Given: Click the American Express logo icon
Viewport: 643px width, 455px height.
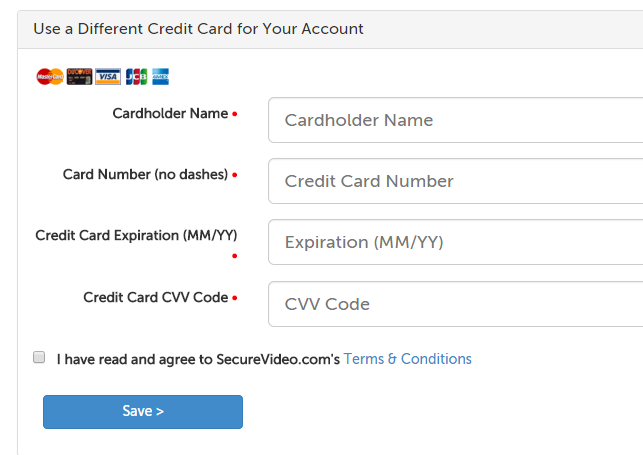Looking at the screenshot, I should (x=161, y=77).
